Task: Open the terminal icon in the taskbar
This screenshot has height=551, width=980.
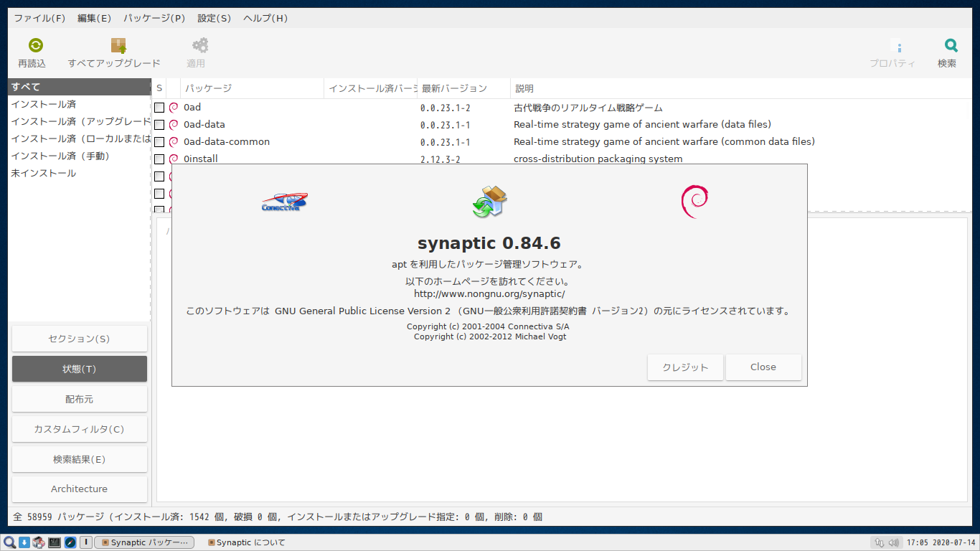Action: click(55, 542)
